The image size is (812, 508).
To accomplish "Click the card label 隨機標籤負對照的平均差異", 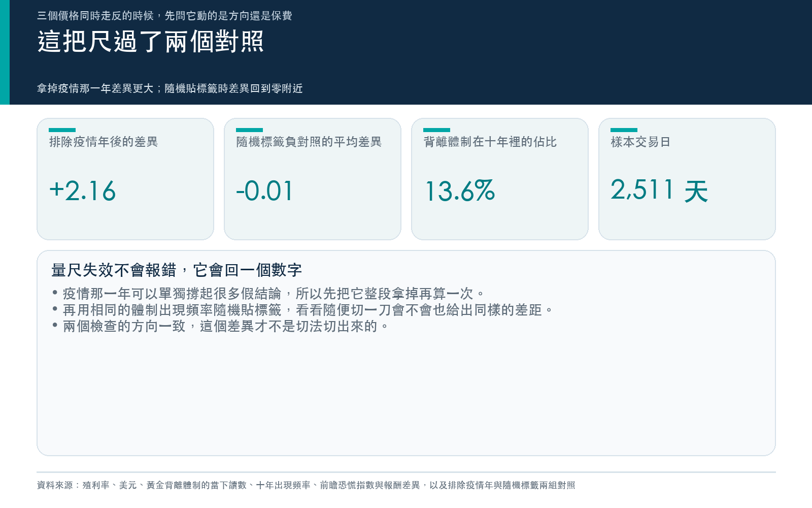I will pos(309,142).
